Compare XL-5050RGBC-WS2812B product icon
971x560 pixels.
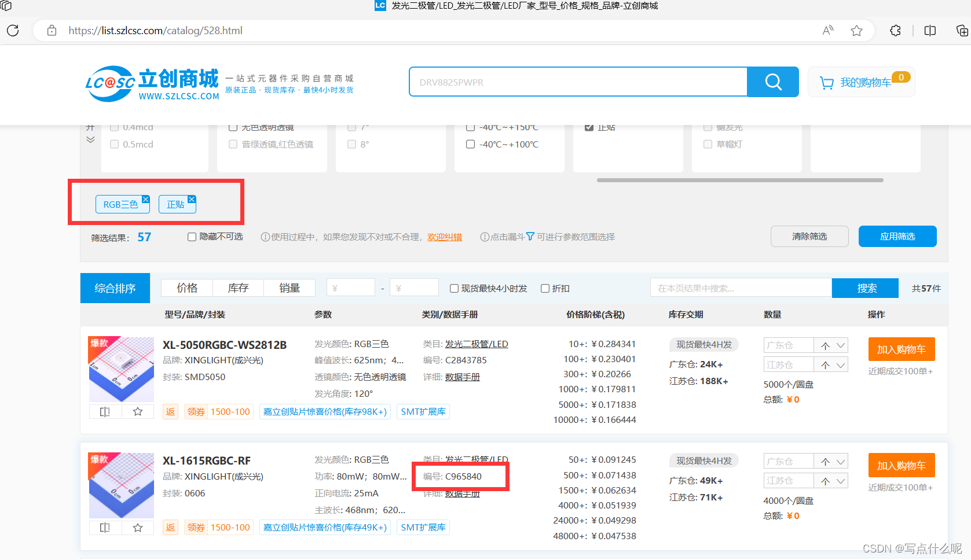click(105, 412)
